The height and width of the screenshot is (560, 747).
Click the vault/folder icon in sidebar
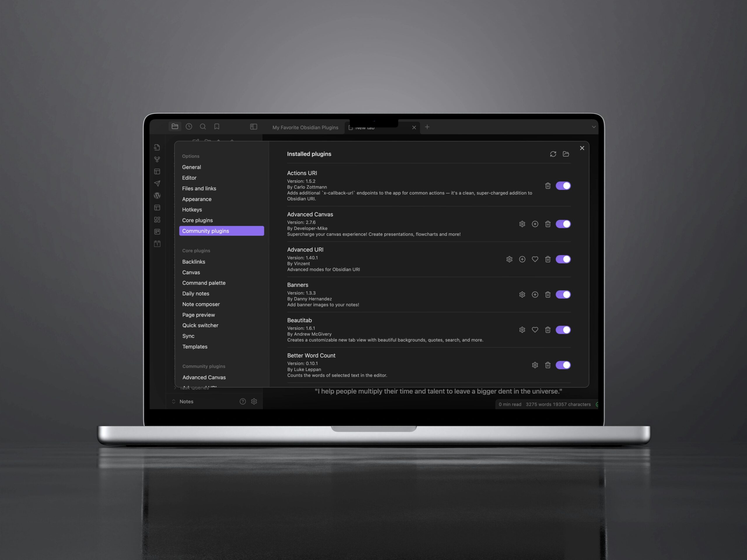(x=175, y=127)
